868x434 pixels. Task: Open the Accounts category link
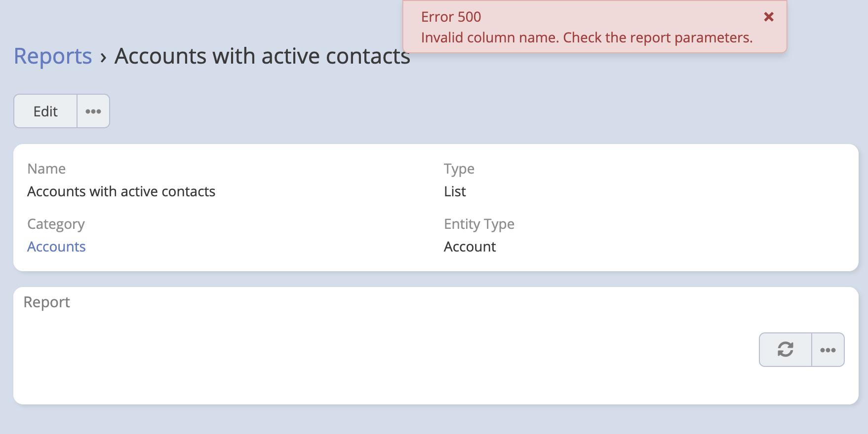pyautogui.click(x=56, y=247)
